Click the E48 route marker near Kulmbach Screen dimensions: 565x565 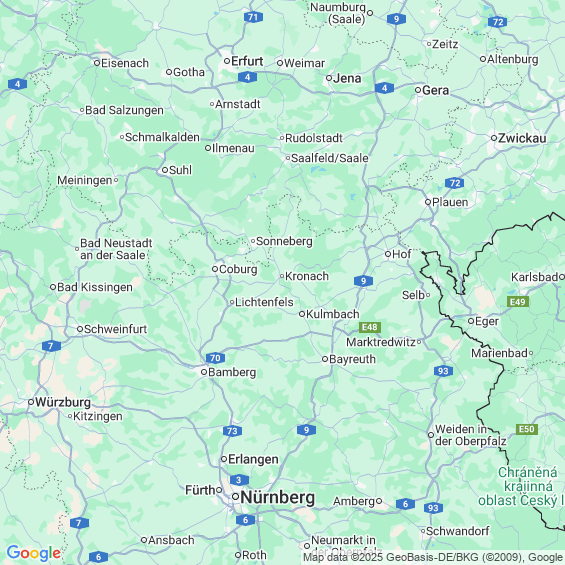(370, 327)
